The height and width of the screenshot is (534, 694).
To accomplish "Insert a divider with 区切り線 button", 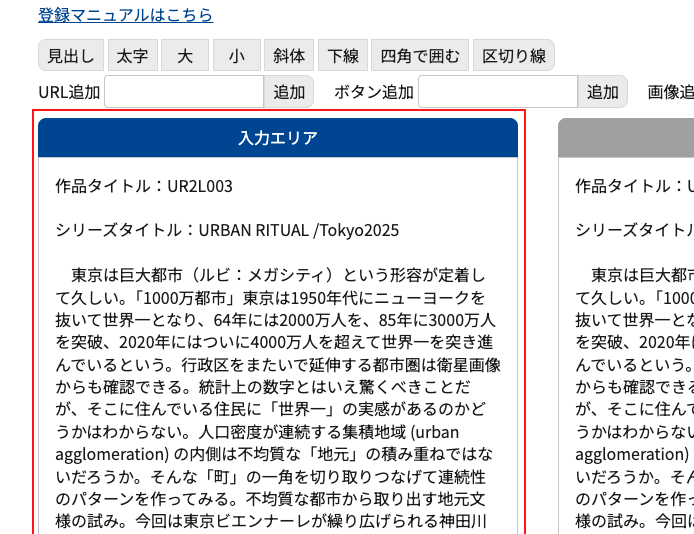I will tap(514, 56).
